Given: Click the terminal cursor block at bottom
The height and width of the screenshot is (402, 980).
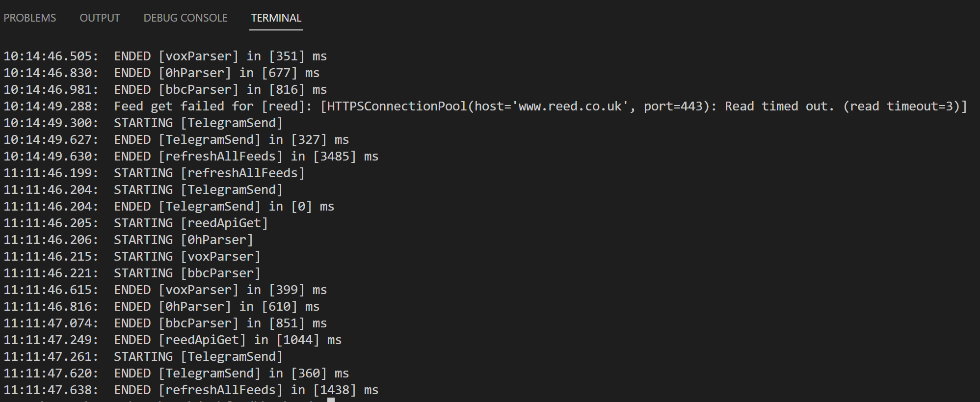Looking at the screenshot, I should pos(331,400).
